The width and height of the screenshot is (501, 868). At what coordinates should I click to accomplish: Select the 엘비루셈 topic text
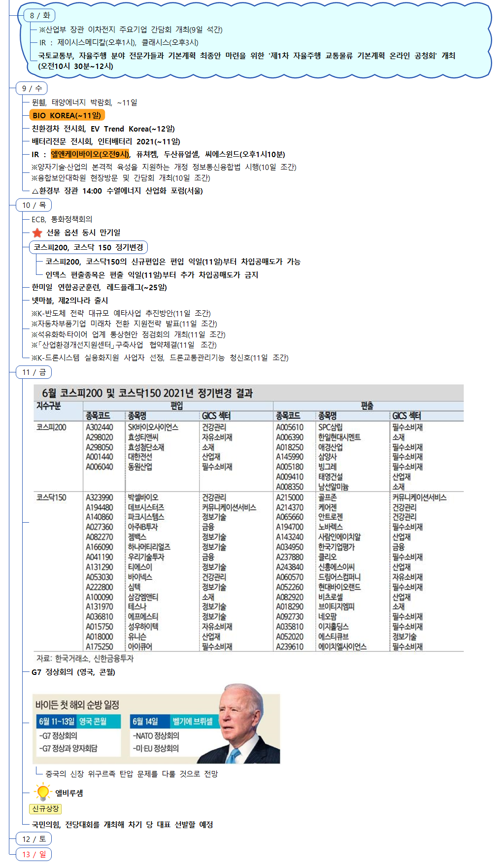click(x=69, y=793)
